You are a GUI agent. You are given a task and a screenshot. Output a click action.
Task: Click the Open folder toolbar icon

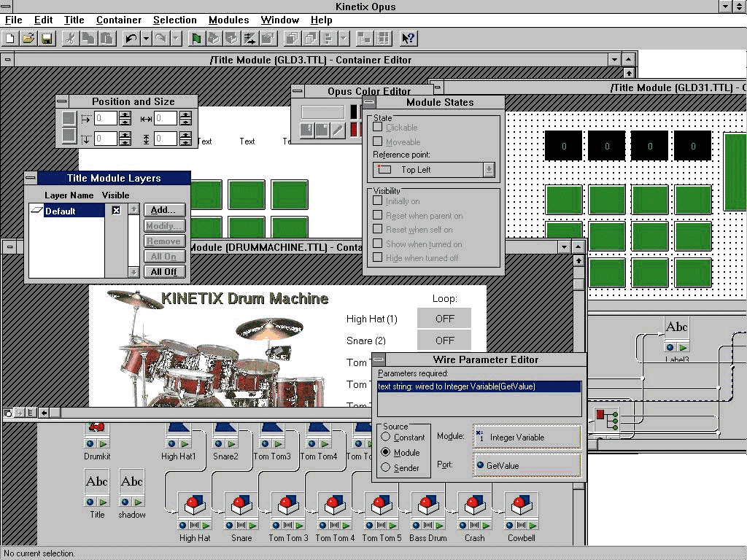[x=28, y=38]
